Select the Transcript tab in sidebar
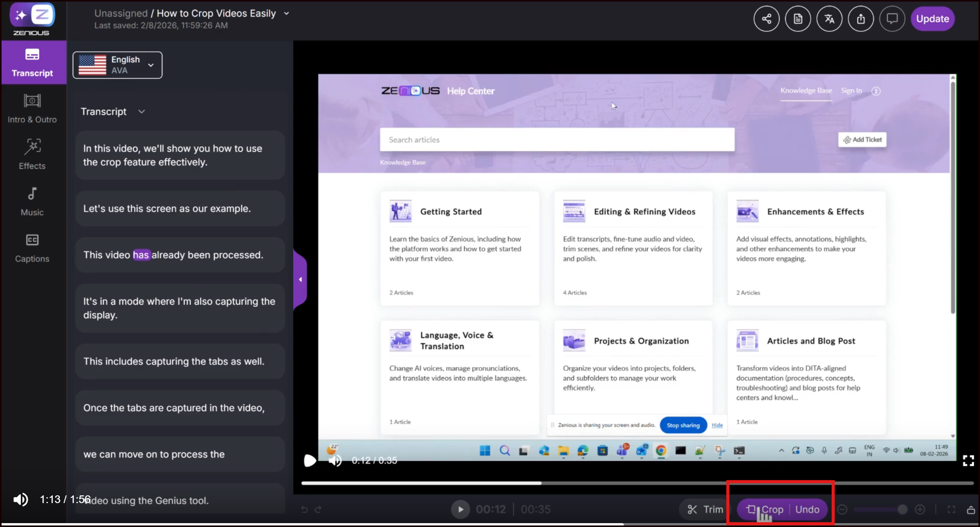The width and height of the screenshot is (980, 527). pyautogui.click(x=32, y=62)
